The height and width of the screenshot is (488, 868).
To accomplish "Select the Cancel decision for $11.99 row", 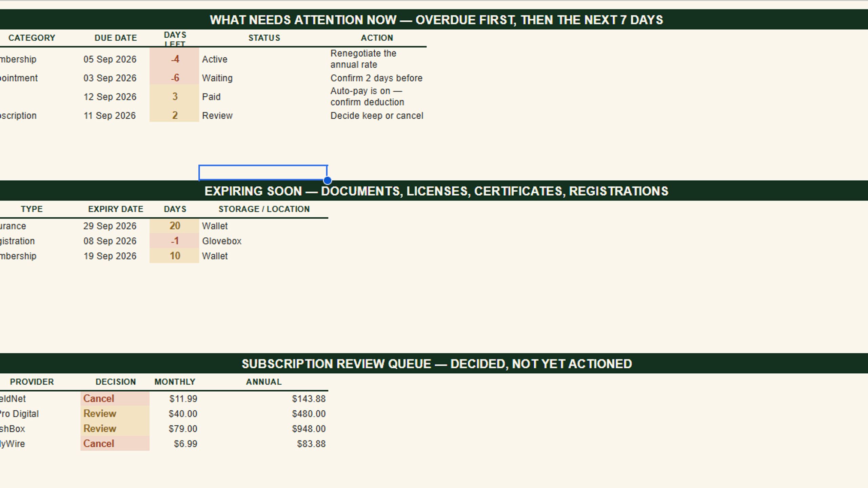I will coord(115,398).
